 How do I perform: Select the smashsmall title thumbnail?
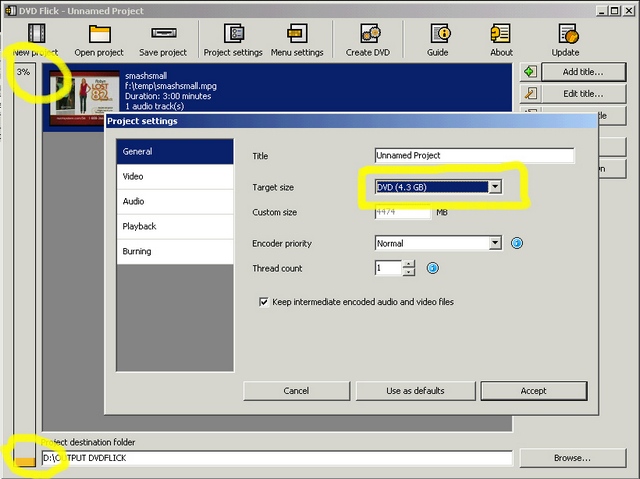click(84, 98)
